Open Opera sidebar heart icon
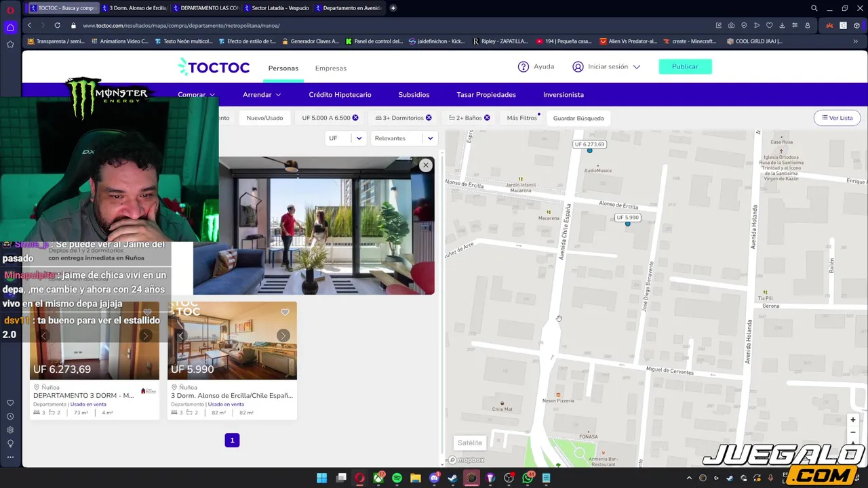Image resolution: width=868 pixels, height=488 pixels. pos(10,403)
